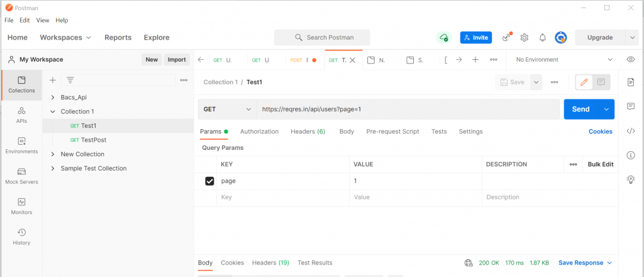Switch to the Headers (6) request tab
Viewport: 644px width, 277px height.
[x=308, y=132]
